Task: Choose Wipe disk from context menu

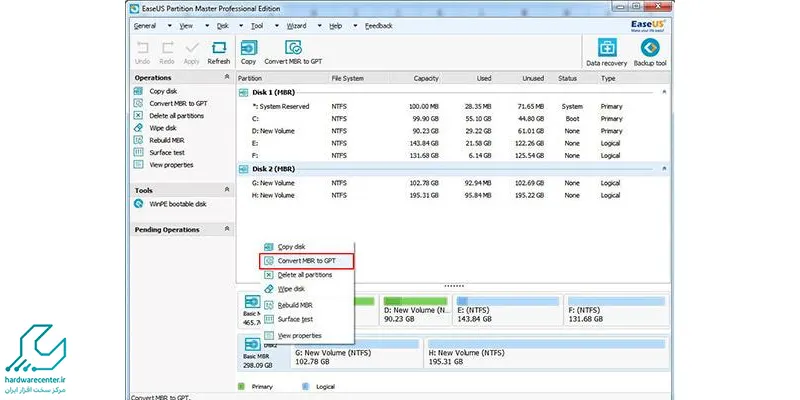Action: pyautogui.click(x=307, y=289)
